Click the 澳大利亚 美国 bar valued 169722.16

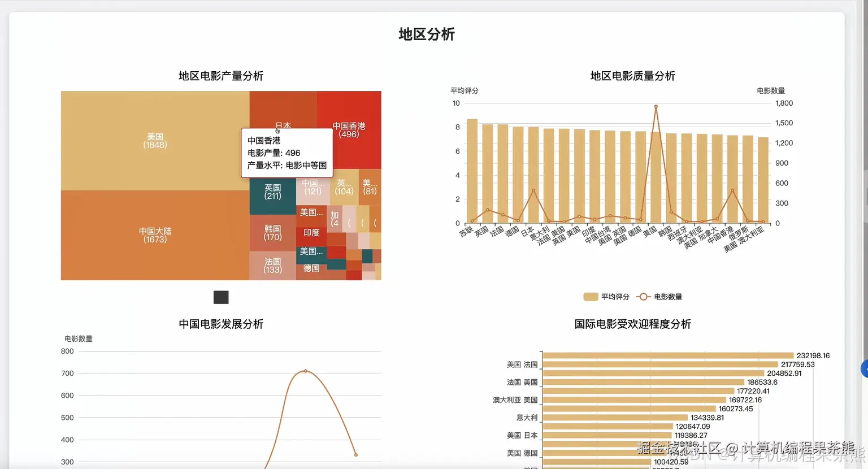(634, 399)
